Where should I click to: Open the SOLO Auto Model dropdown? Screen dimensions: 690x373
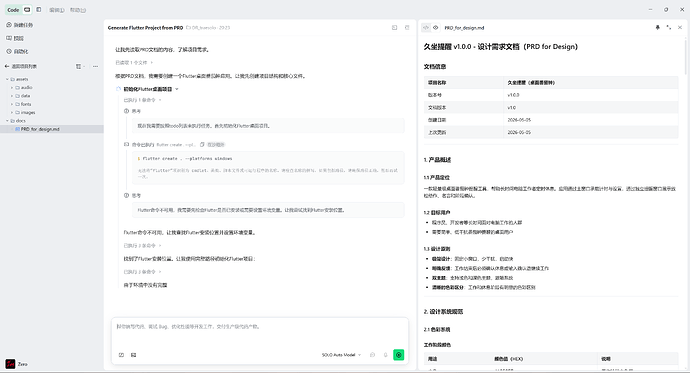[x=341, y=355]
